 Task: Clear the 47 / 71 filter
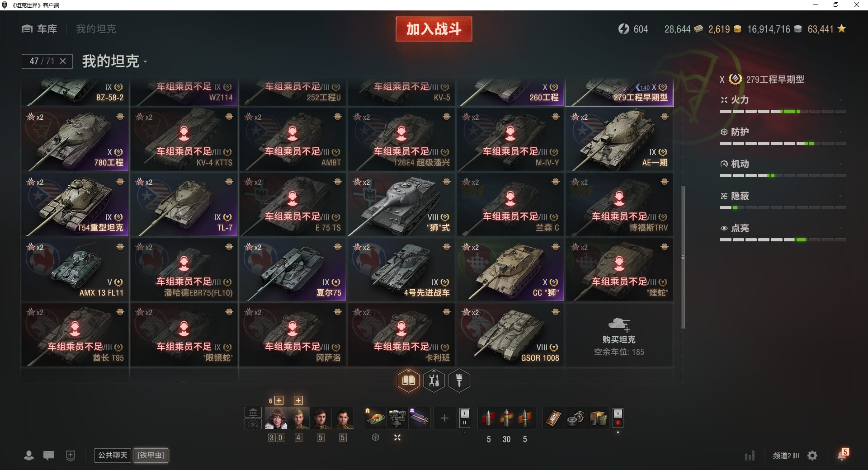coord(63,61)
